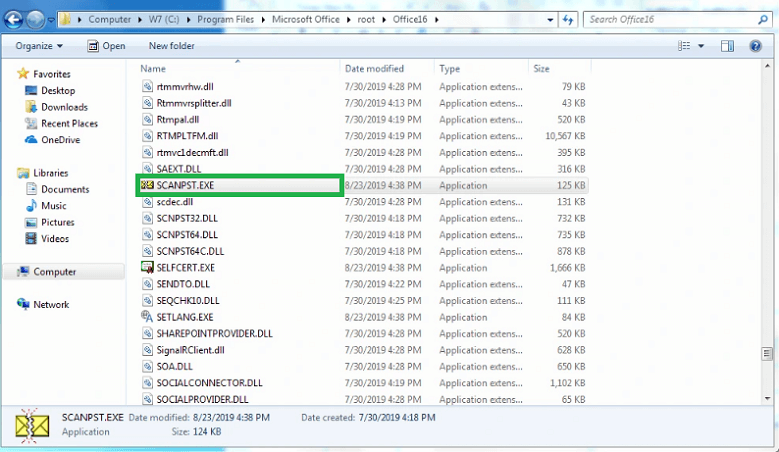Open Favorites star in the navigation pane
Viewport: 779px width, 452px height.
(23, 74)
